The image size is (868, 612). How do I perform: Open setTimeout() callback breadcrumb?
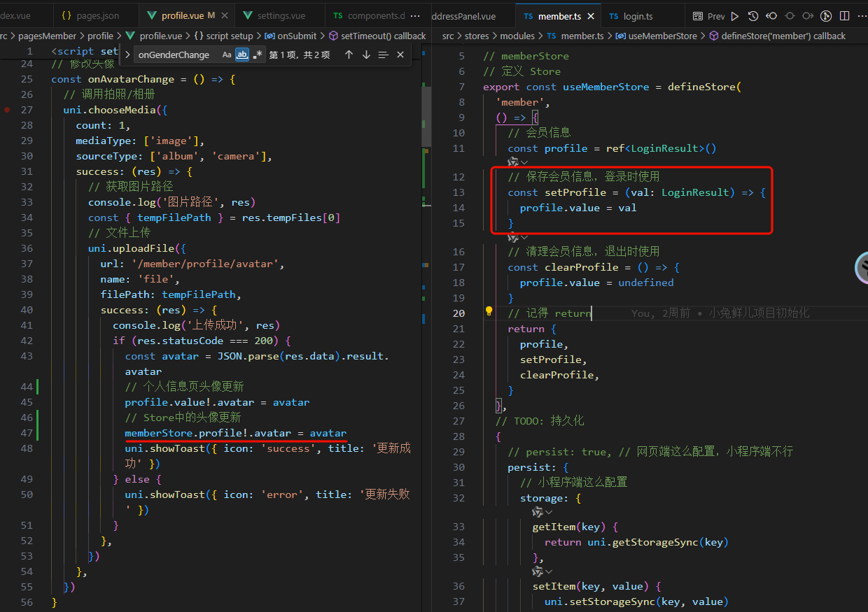[377, 36]
